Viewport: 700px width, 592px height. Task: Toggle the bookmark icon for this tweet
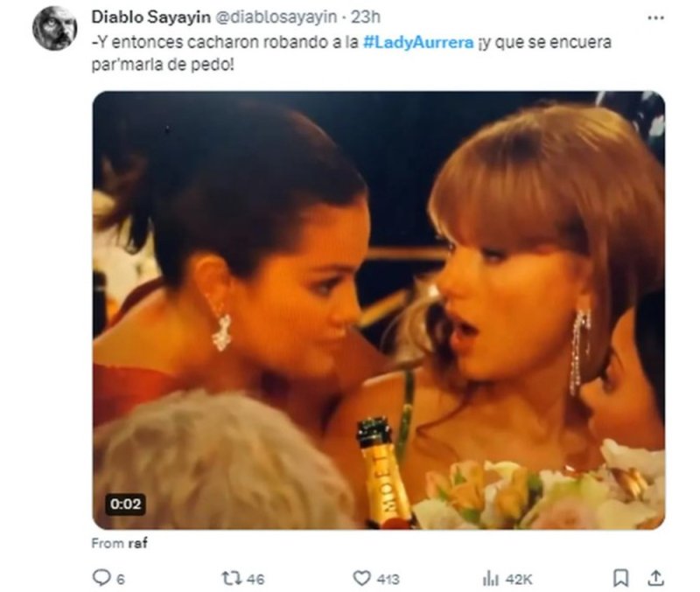[619, 578]
